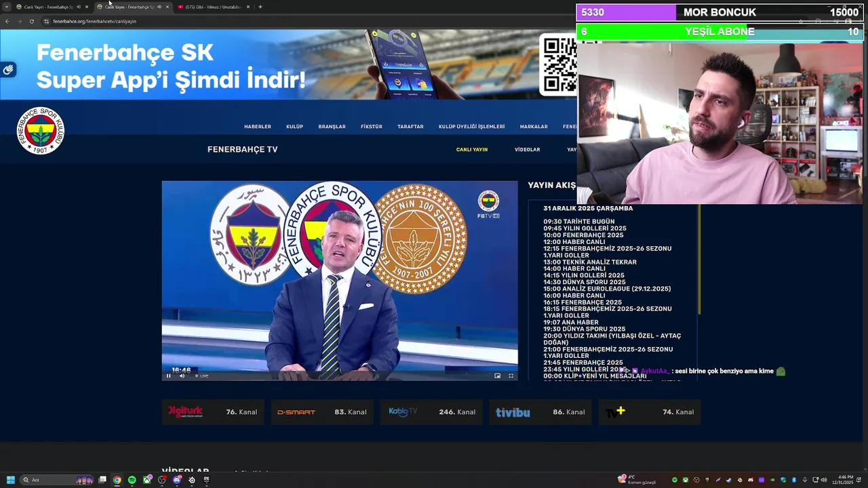Click the "31 ARALIK 2025 ÇARŞAMBA" date heading
868x488 pixels.
tap(588, 209)
